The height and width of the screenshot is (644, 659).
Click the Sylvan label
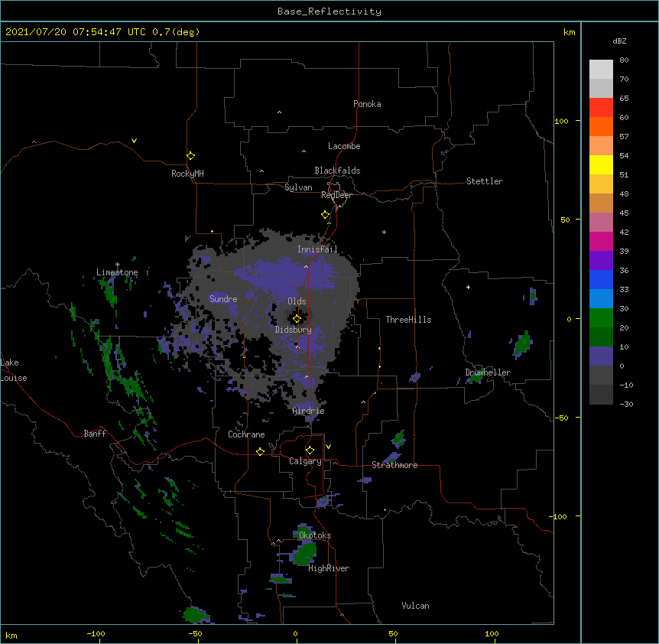[x=298, y=187]
